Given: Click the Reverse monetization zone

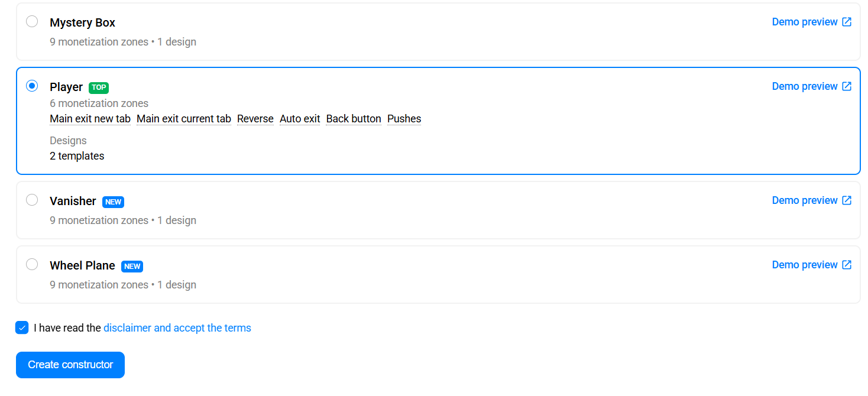Looking at the screenshot, I should click(255, 119).
